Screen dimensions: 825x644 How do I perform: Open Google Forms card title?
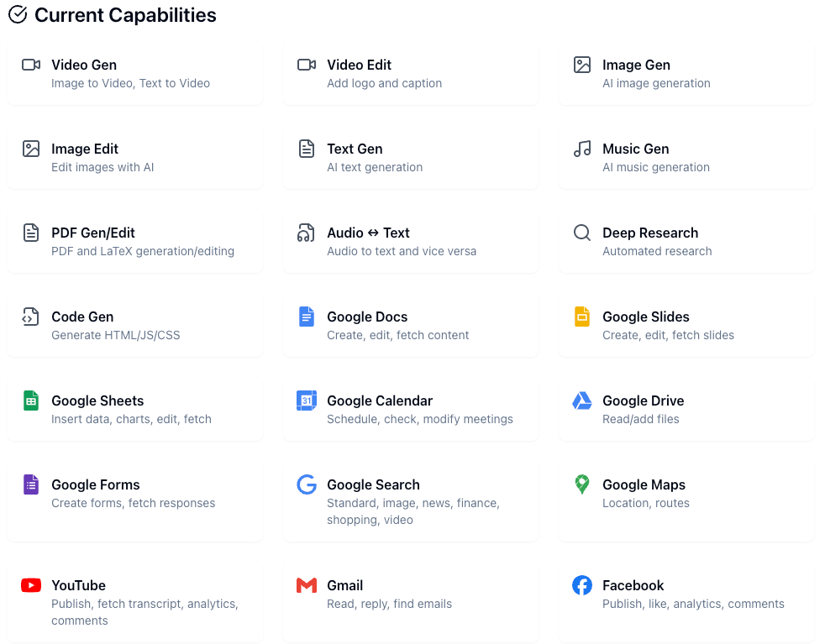point(96,484)
